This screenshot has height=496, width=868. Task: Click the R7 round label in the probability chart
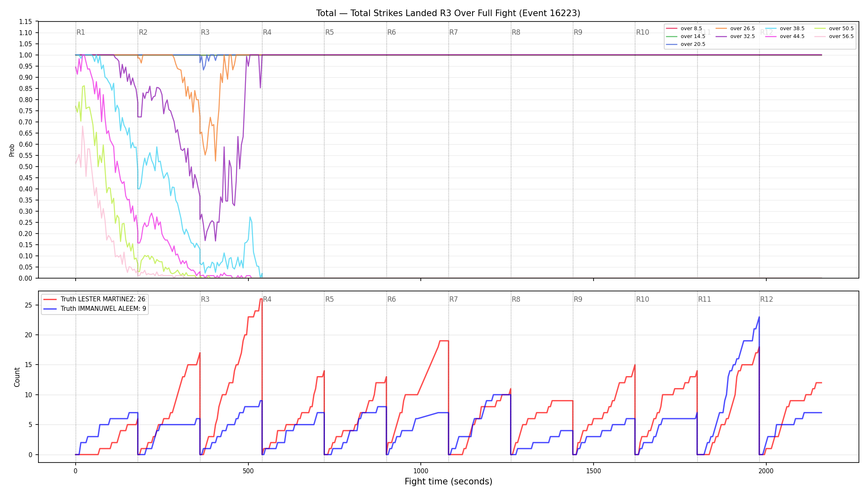(x=454, y=32)
